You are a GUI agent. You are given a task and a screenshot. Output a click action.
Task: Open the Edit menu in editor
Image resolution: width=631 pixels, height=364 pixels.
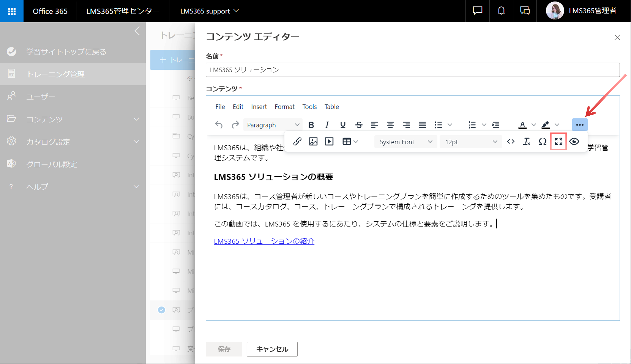tap(238, 107)
